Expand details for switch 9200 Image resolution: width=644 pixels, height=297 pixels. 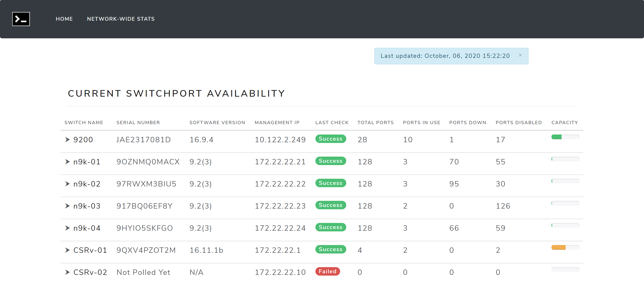tap(67, 140)
